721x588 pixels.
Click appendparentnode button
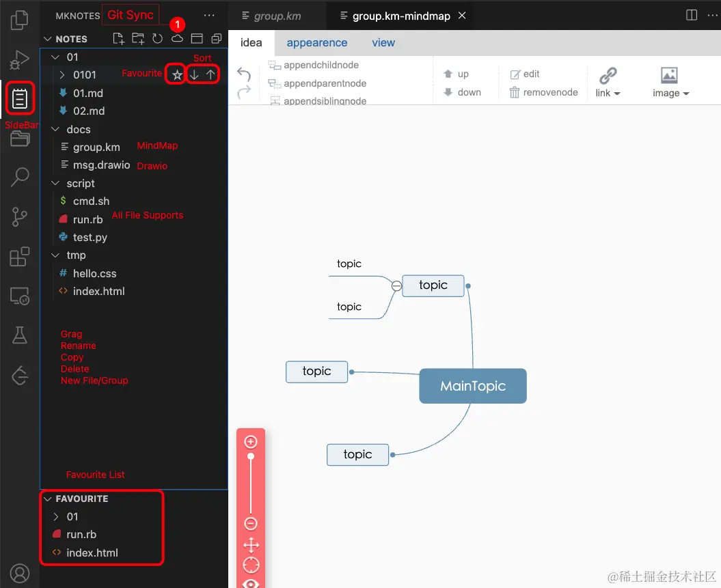pos(317,83)
